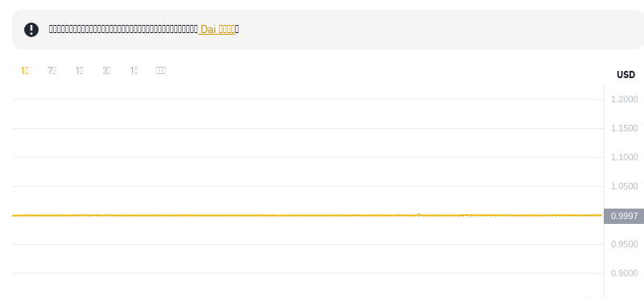The width and height of the screenshot is (644, 298).
Task: Click the USD currency label above axis
Action: coord(626,75)
